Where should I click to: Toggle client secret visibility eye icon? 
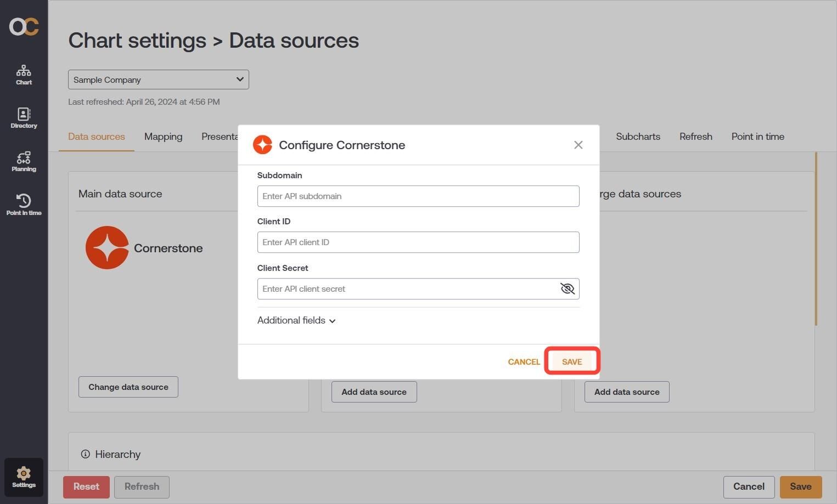click(x=567, y=288)
